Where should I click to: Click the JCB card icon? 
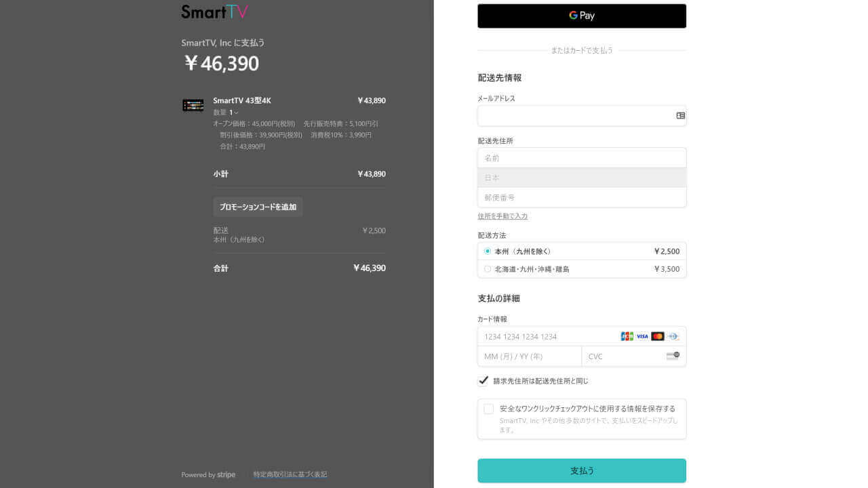coord(627,336)
